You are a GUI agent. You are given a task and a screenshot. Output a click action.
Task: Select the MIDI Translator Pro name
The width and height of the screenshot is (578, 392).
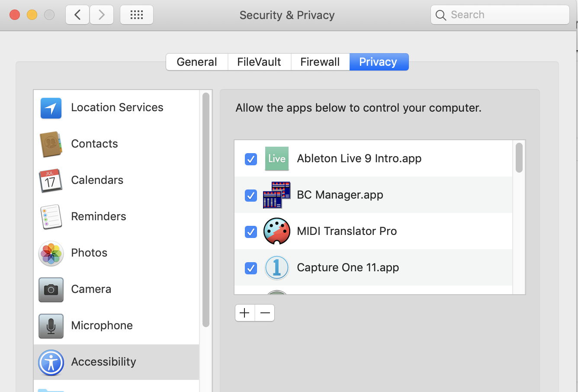point(347,231)
